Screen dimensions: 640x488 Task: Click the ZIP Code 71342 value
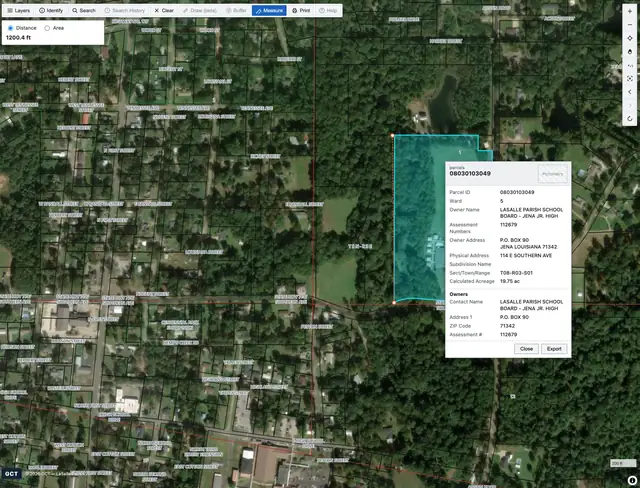(x=507, y=326)
